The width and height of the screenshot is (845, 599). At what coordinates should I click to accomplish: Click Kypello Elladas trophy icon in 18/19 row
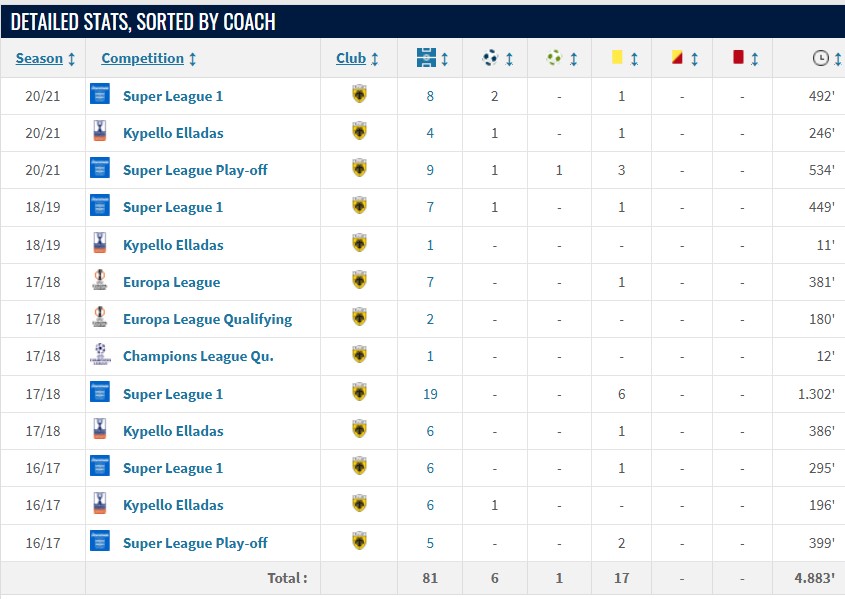click(99, 245)
